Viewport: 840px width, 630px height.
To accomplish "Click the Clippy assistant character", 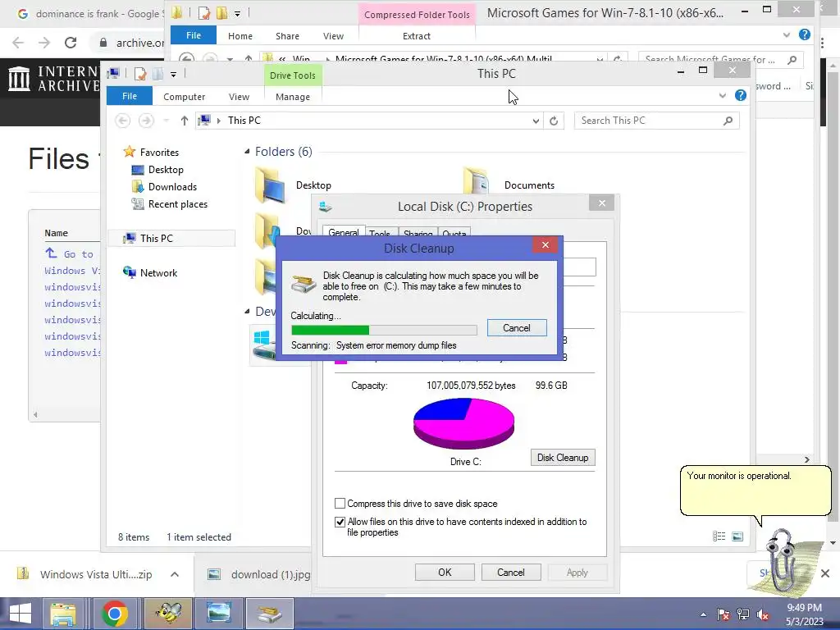I will tap(783, 559).
